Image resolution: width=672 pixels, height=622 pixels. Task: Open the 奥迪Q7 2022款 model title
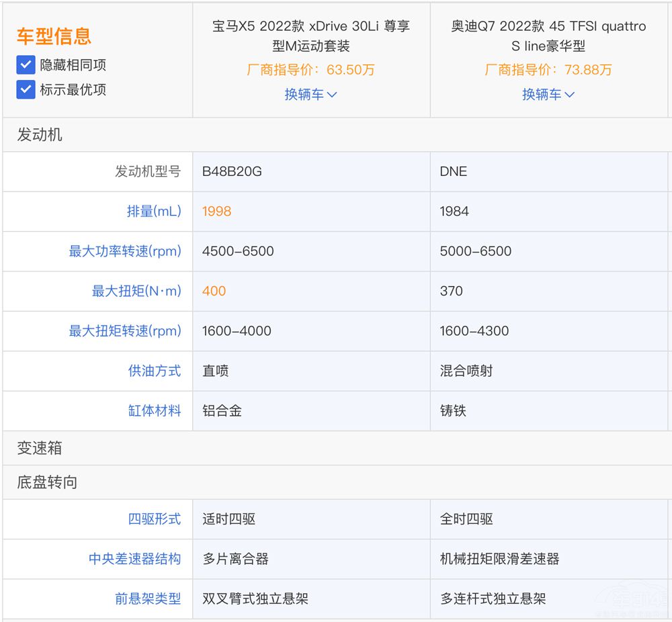pyautogui.click(x=548, y=36)
